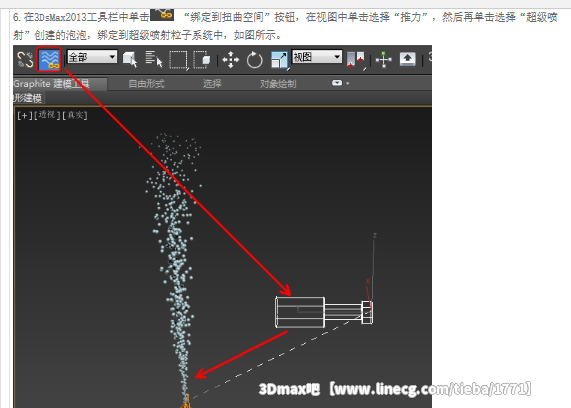Screen dimensions: 571x408
Task: Open the Select by Name list icon
Action: click(x=154, y=59)
